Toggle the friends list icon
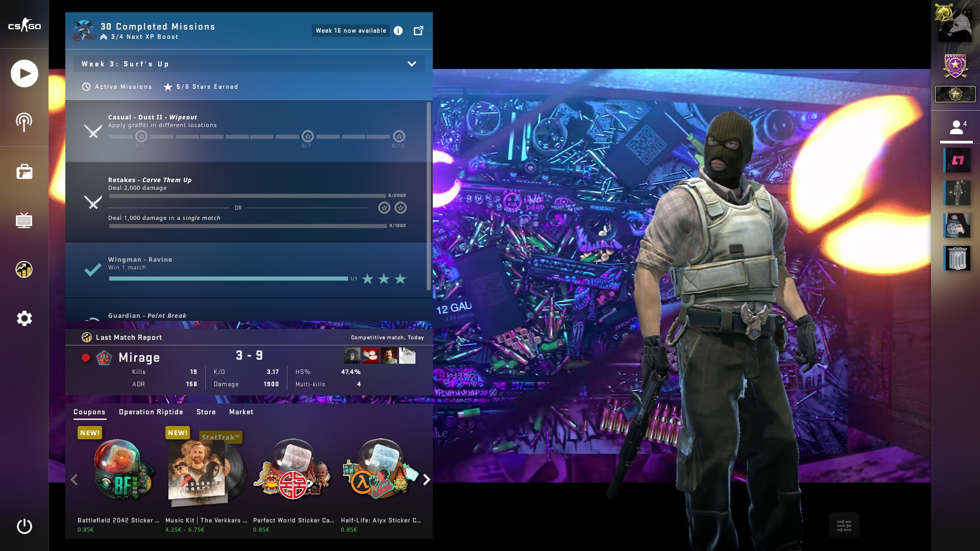The height and width of the screenshot is (551, 980). coord(956,128)
